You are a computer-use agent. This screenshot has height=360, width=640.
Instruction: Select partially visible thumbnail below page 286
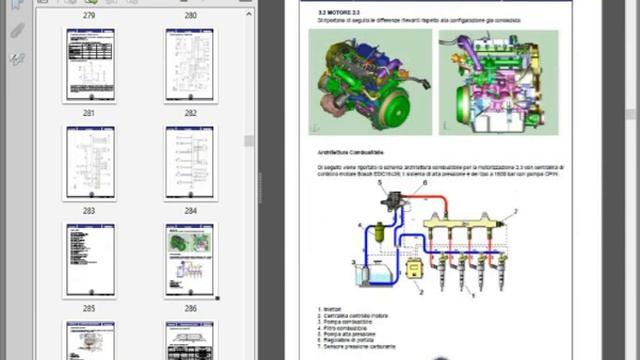tap(190, 340)
